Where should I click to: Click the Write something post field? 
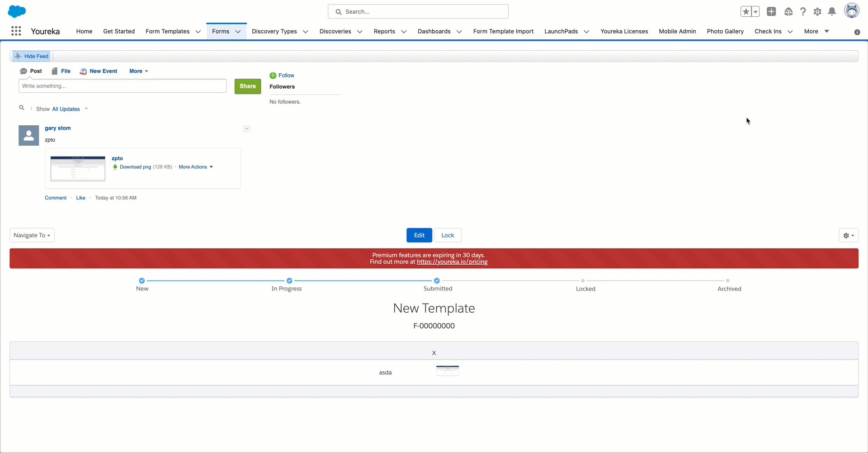coord(123,86)
